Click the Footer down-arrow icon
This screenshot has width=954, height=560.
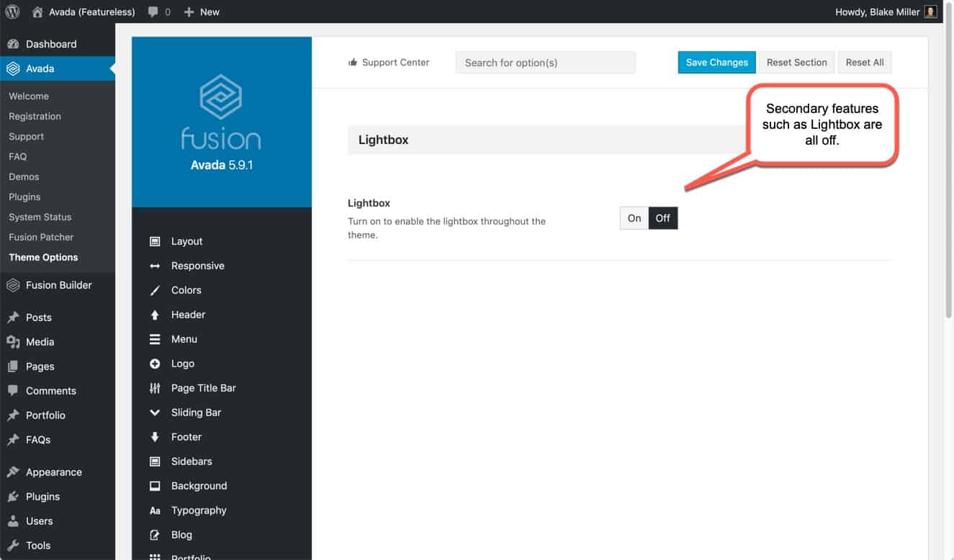coord(155,437)
